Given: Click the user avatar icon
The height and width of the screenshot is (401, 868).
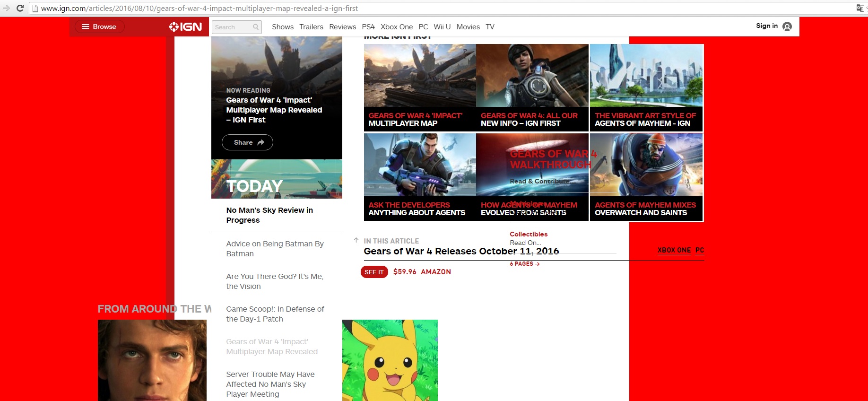Looking at the screenshot, I should point(787,26).
